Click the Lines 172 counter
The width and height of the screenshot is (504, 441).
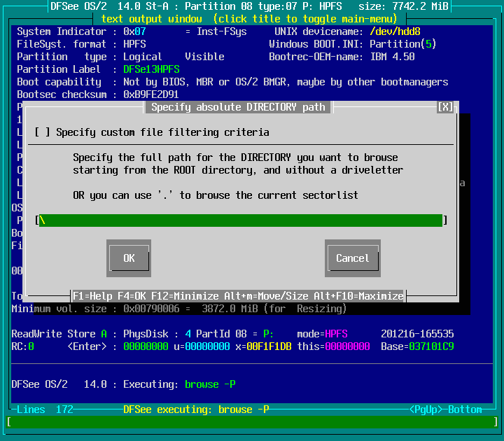[45, 409]
